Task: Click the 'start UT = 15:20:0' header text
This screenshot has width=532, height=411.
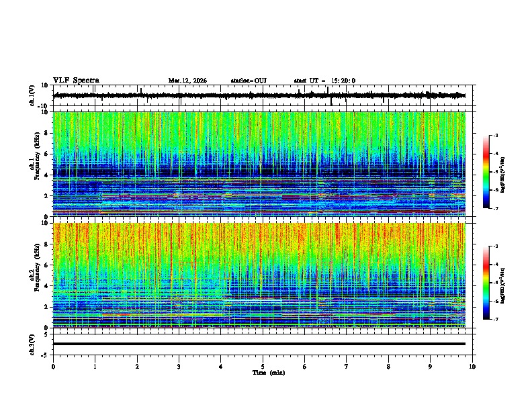Action: (324, 81)
